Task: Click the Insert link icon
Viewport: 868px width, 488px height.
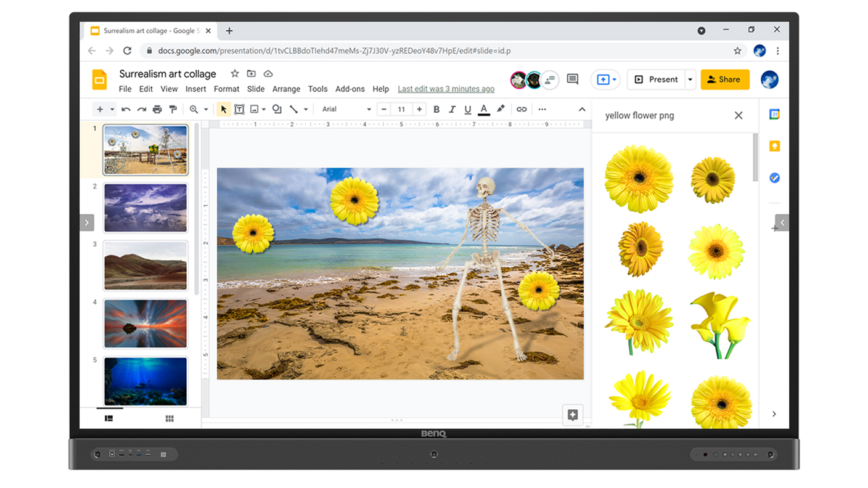Action: click(522, 109)
